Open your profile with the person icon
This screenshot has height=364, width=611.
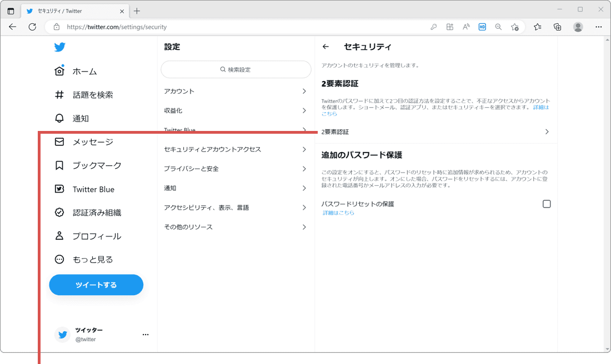coord(59,235)
